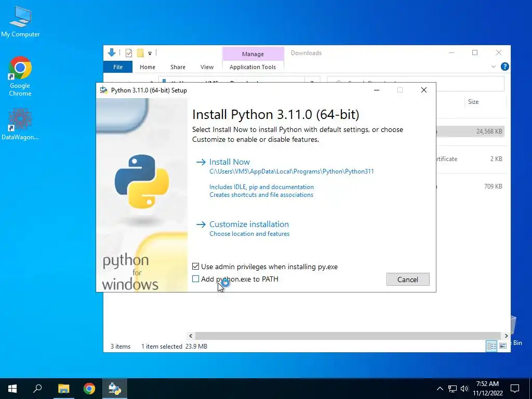Click Cancel in Python setup
The image size is (532, 399).
408,279
